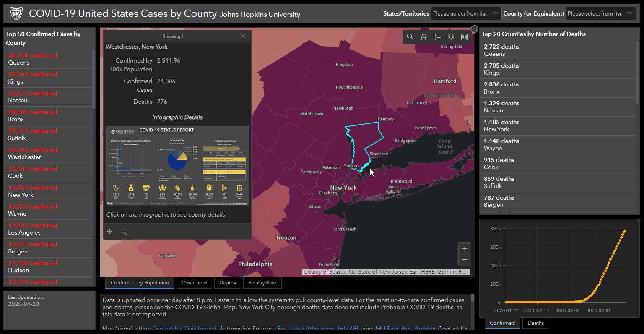Screen dimensions: 644x334
Task: Select the chart's Confirmed tab
Action: [502, 323]
